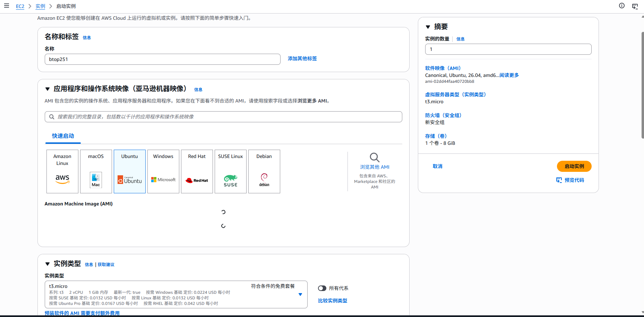Browse other AMIs via magnifier icon
Image resolution: width=644 pixels, height=317 pixels.
click(375, 157)
